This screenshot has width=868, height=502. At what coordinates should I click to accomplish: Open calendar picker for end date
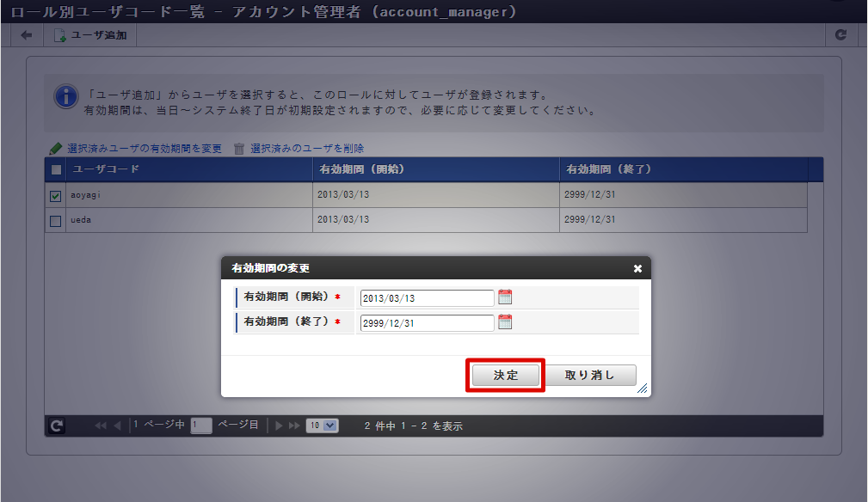(x=505, y=321)
